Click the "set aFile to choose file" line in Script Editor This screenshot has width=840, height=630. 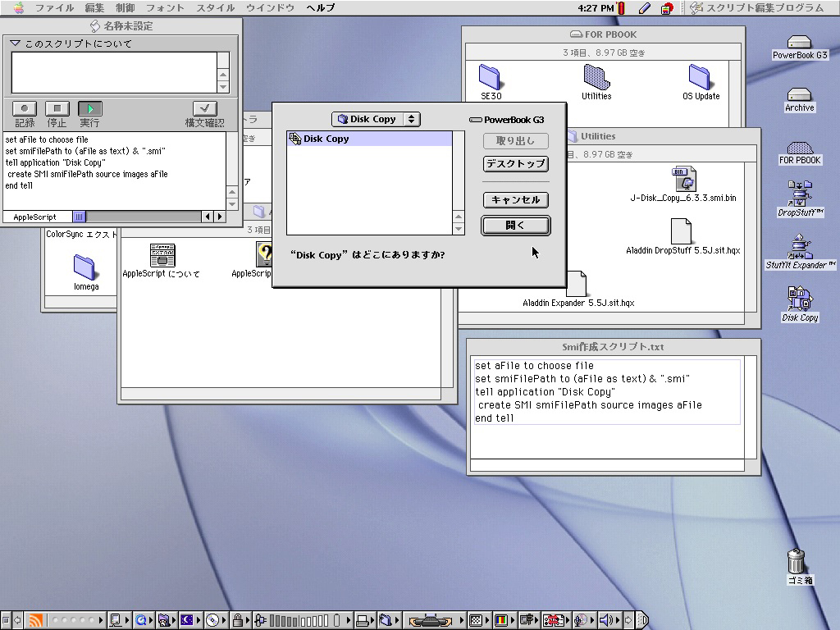(47, 139)
